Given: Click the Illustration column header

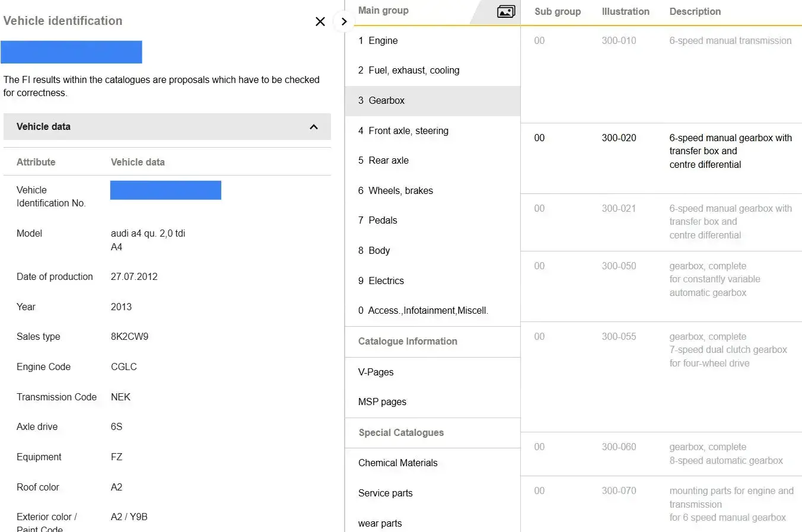Looking at the screenshot, I should tap(625, 12).
